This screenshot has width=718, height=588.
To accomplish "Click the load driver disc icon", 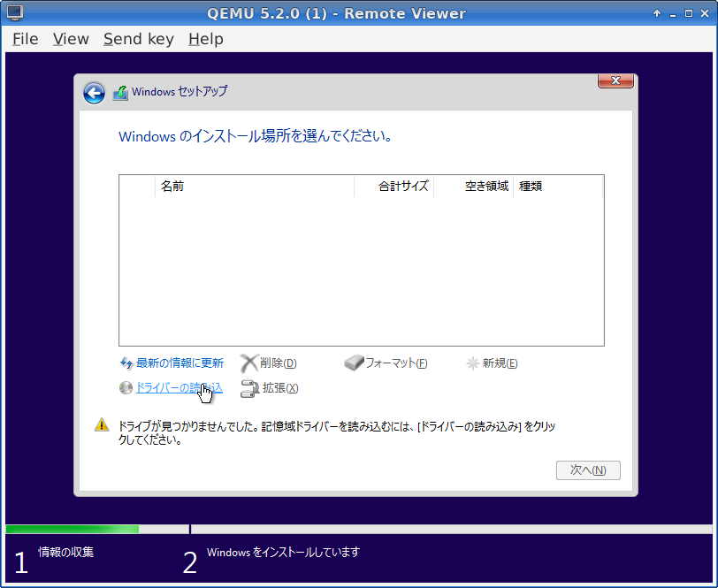I will [126, 387].
